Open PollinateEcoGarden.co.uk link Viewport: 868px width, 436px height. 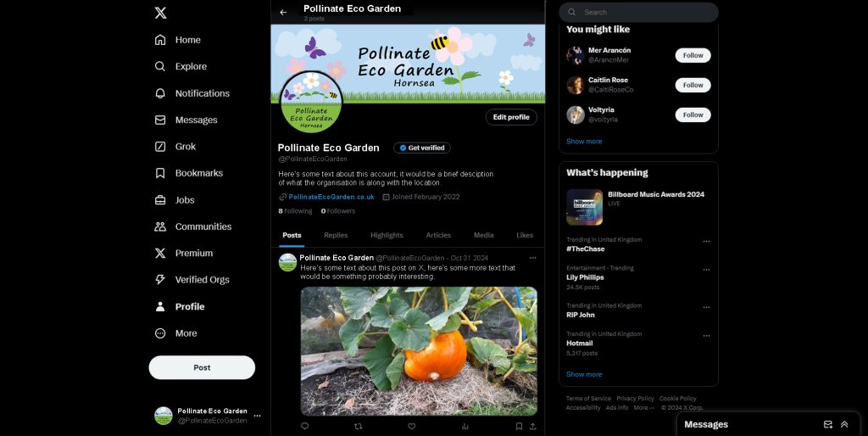[331, 197]
